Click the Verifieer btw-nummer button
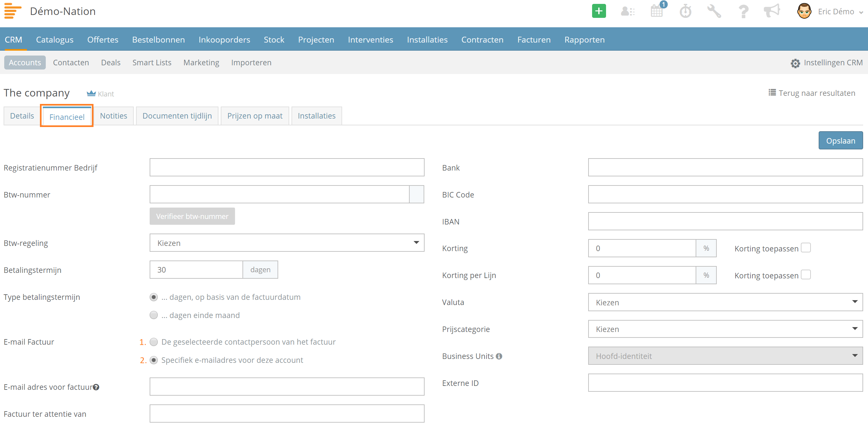This screenshot has width=868, height=433. tap(192, 216)
